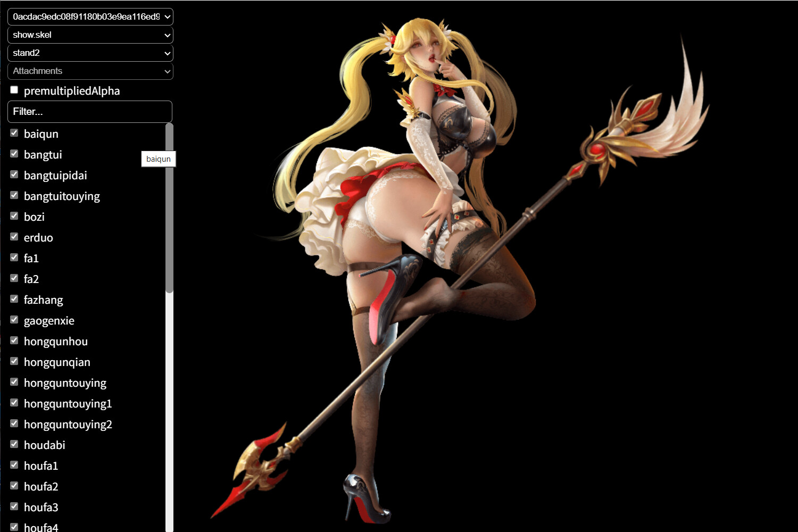
Task: Toggle the bangtui attachment checkbox
Action: (14, 154)
